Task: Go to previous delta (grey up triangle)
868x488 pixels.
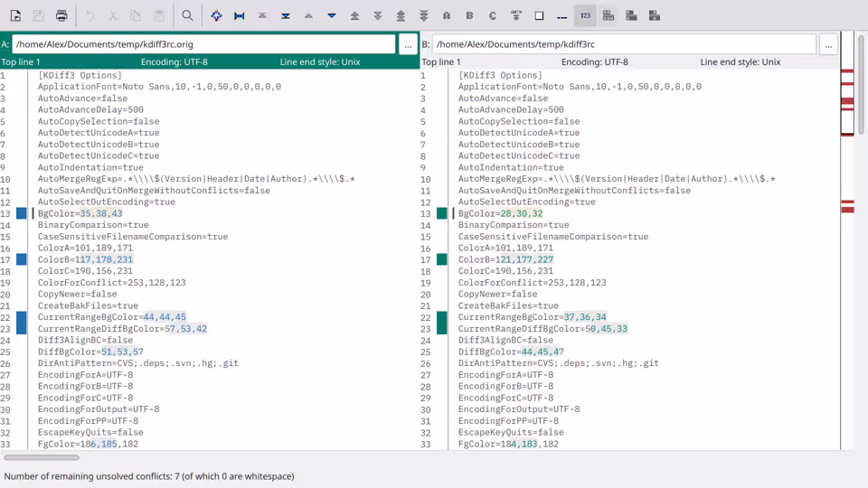Action: coord(308,16)
